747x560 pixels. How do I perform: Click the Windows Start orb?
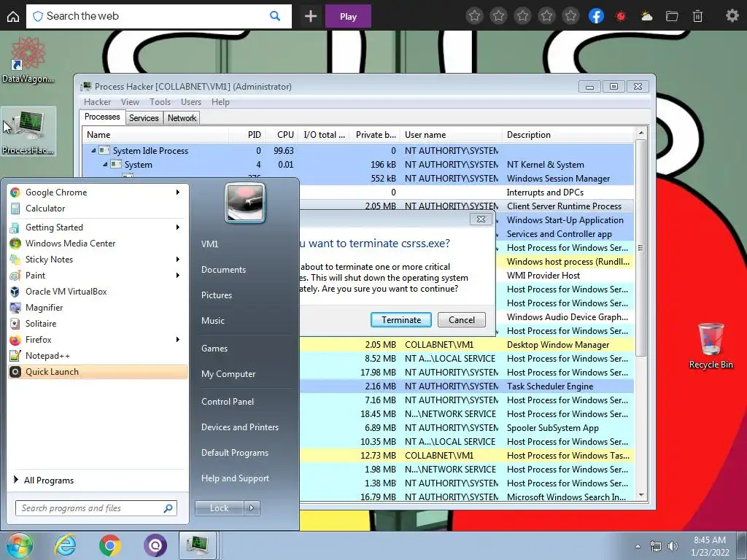pyautogui.click(x=20, y=545)
